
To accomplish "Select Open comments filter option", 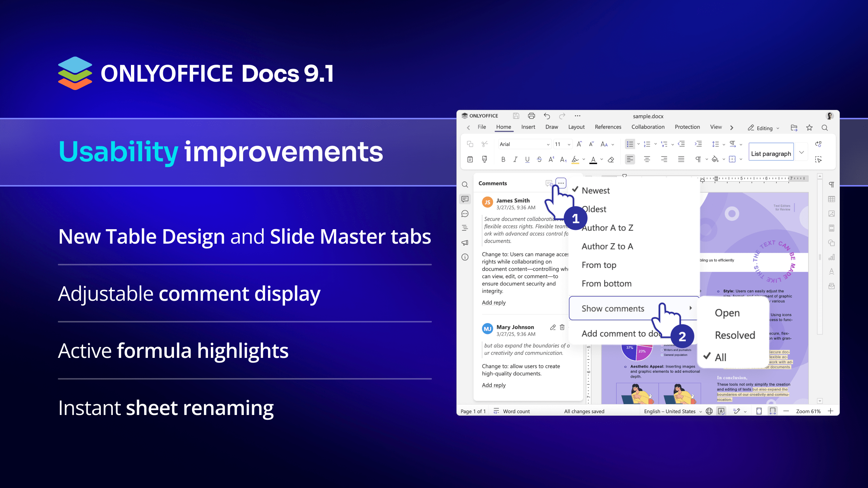I will coord(727,313).
